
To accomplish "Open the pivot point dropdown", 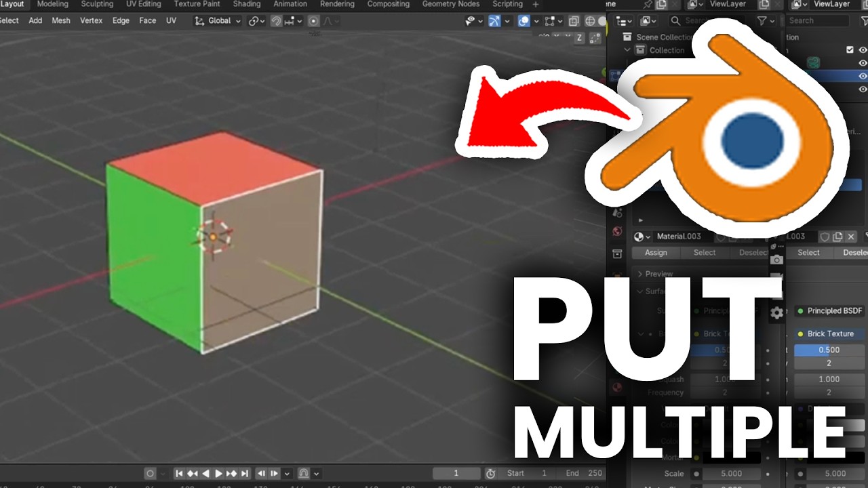I will point(257,21).
